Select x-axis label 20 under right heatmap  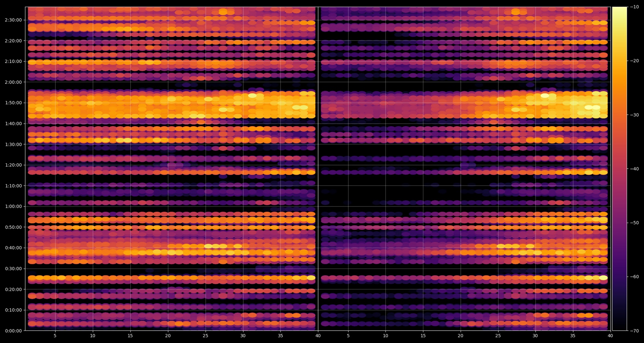pyautogui.click(x=461, y=336)
